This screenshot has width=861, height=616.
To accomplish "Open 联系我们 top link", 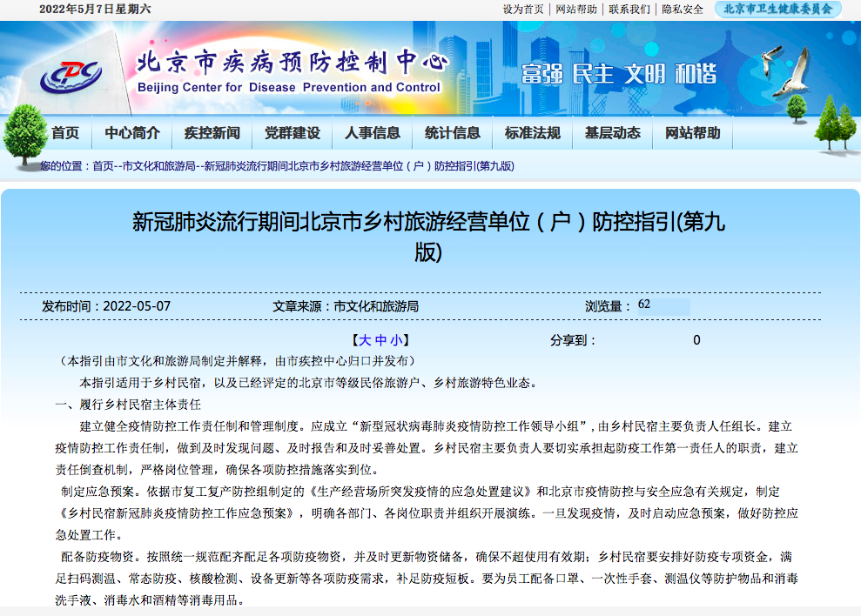I will [x=629, y=10].
